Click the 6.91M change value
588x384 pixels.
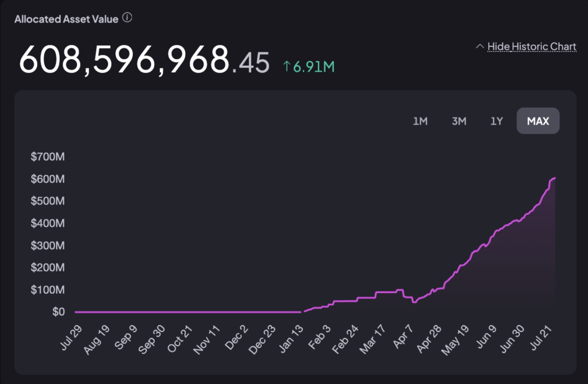[x=314, y=67]
